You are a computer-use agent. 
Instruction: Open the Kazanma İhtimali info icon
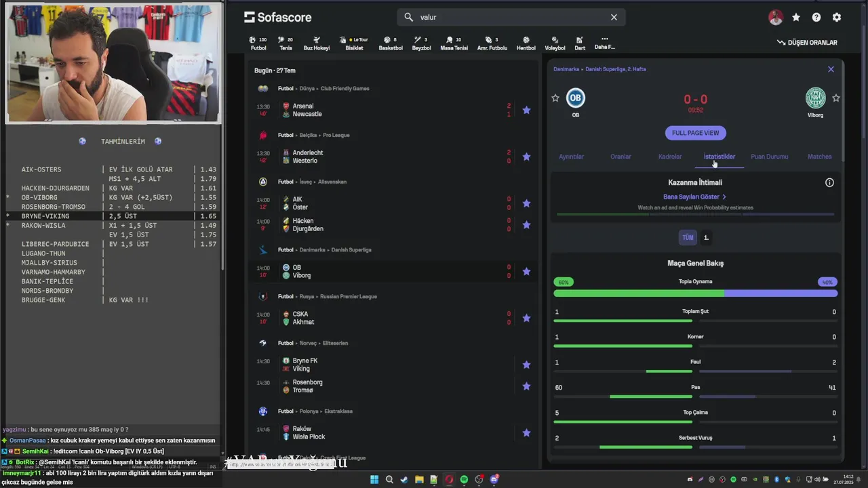pyautogui.click(x=829, y=182)
